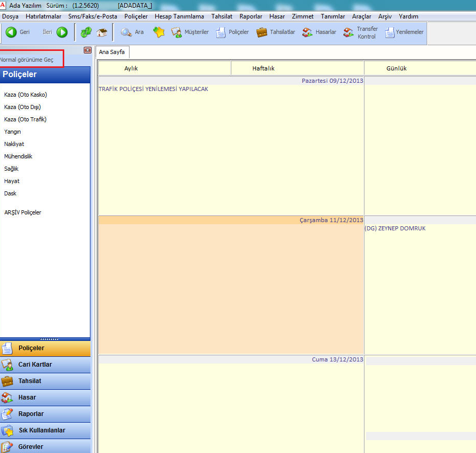Image resolution: width=476 pixels, height=453 pixels.
Task: Open Sık Kullanılanlar in the sidebar
Action: (42, 430)
